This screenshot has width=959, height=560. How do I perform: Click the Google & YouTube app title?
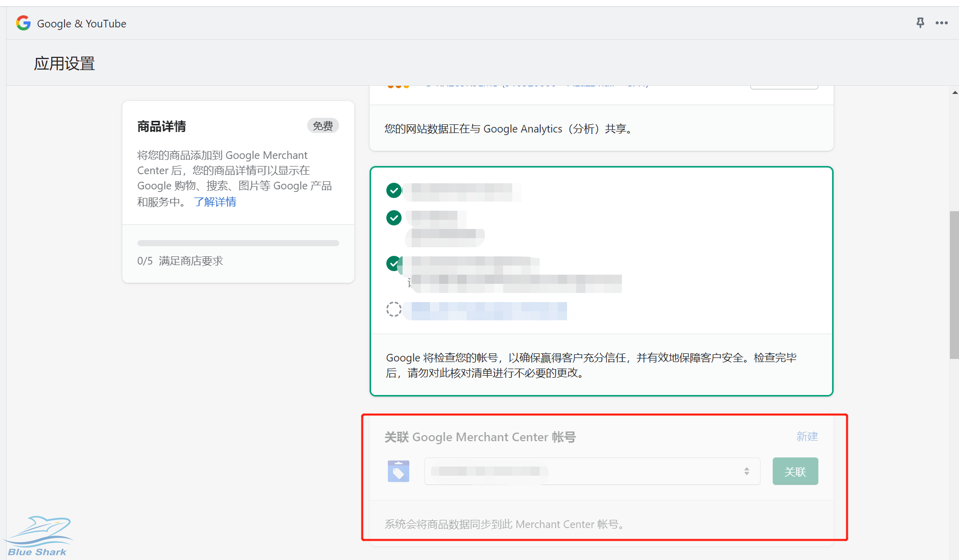point(82,23)
